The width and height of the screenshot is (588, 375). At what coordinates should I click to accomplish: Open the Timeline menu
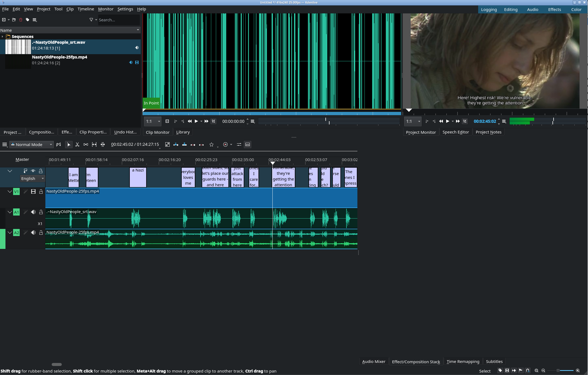pos(86,9)
